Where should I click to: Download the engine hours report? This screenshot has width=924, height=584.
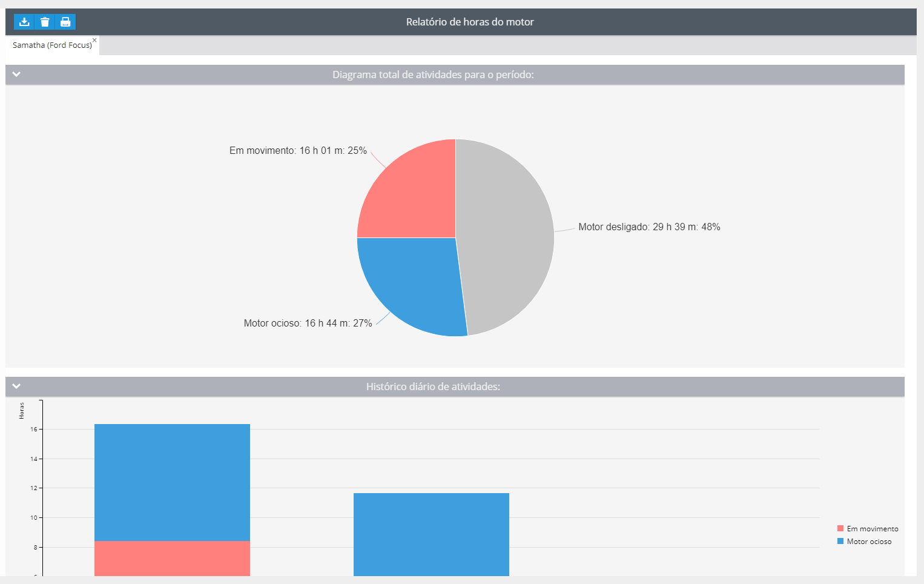24,22
